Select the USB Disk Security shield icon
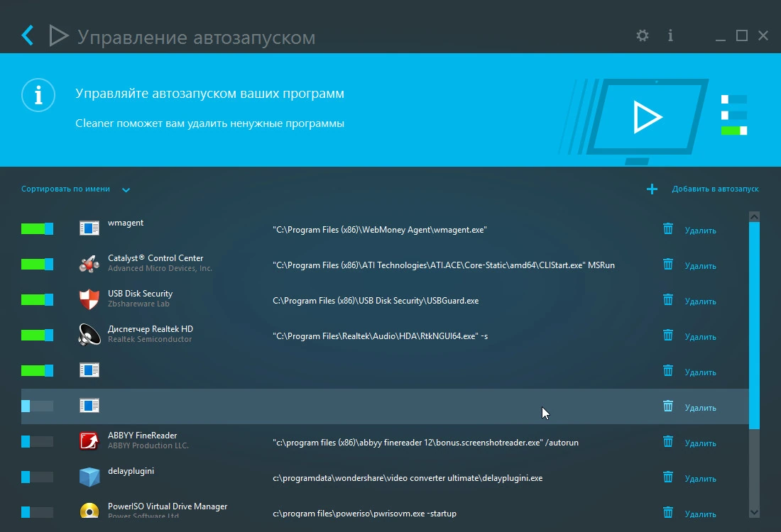 pos(89,299)
